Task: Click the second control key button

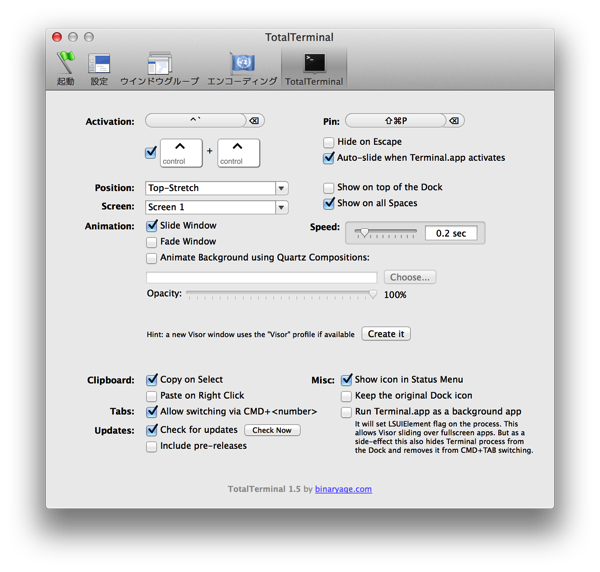Action: click(x=239, y=153)
